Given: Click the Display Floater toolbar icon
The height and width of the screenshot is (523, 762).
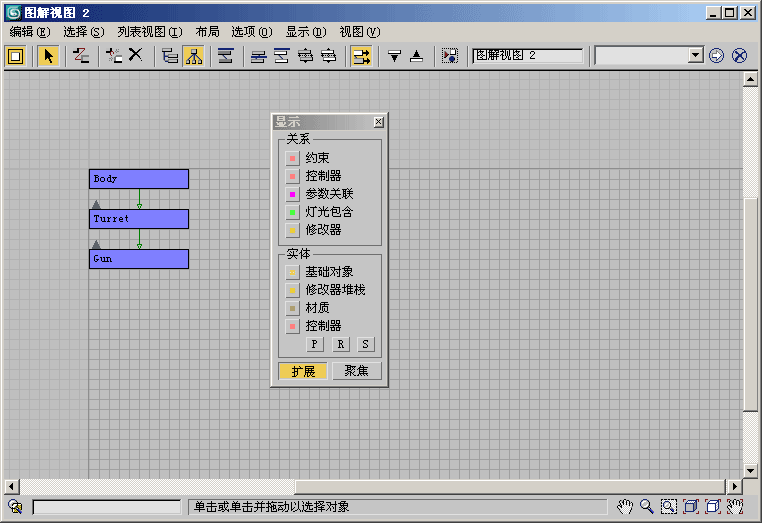Looking at the screenshot, I should [15, 56].
